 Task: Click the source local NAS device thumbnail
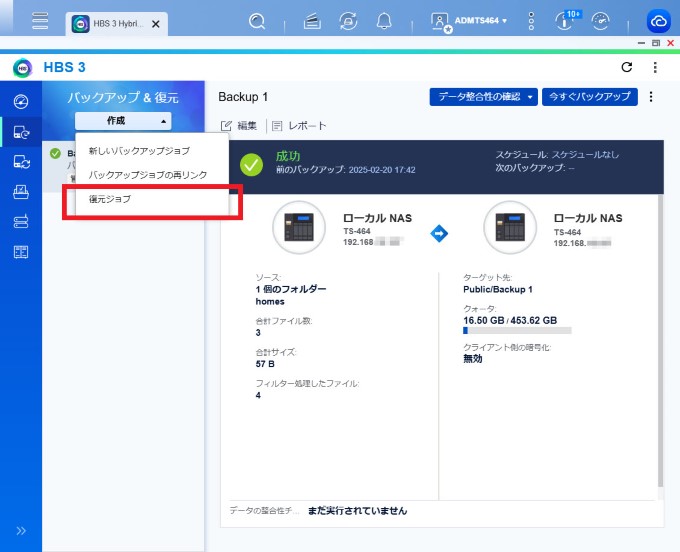point(299,227)
